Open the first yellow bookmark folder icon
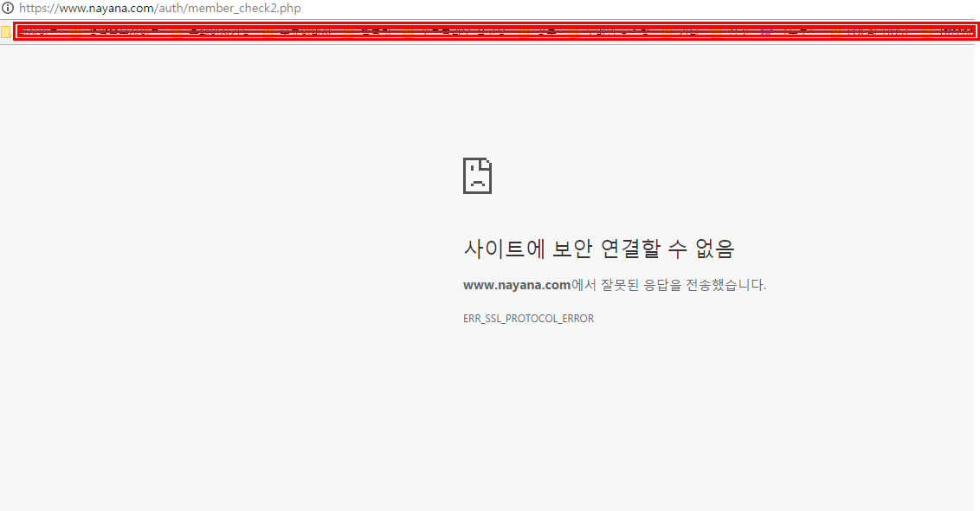Screen dimensions: 980x511 [x=6, y=32]
